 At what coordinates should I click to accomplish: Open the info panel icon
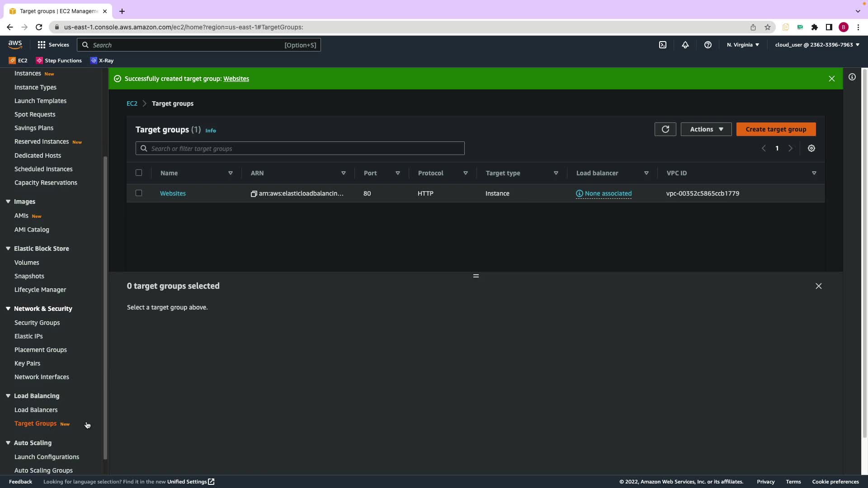pyautogui.click(x=852, y=77)
